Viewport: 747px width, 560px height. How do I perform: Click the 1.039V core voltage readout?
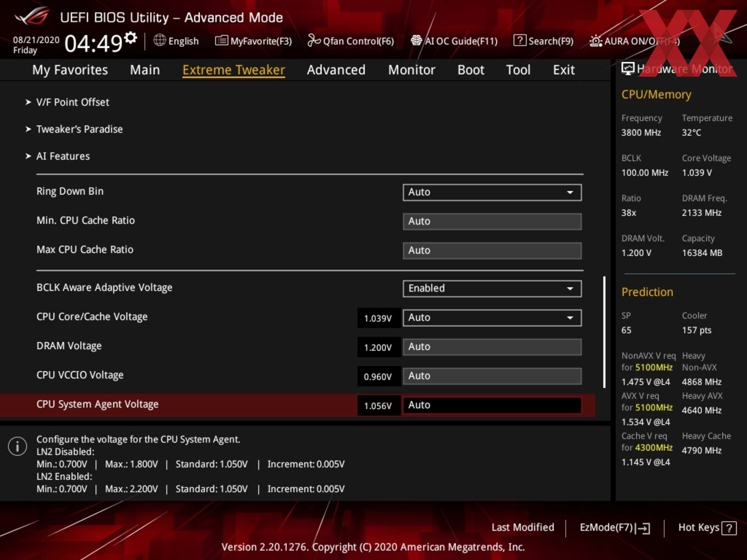(x=378, y=318)
